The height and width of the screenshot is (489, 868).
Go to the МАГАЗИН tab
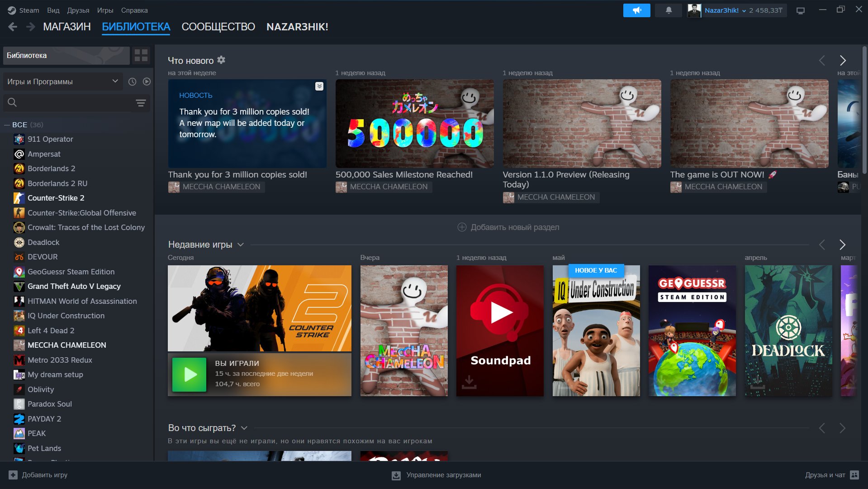[67, 27]
